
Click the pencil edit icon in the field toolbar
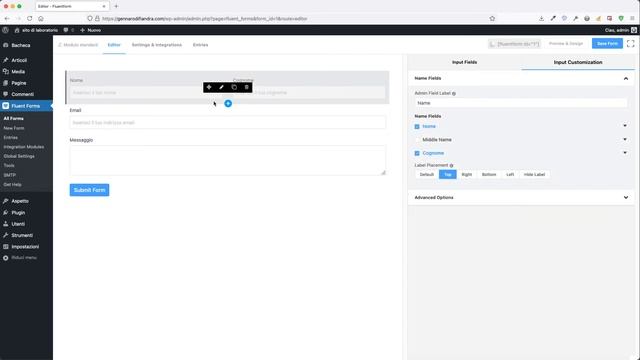221,87
